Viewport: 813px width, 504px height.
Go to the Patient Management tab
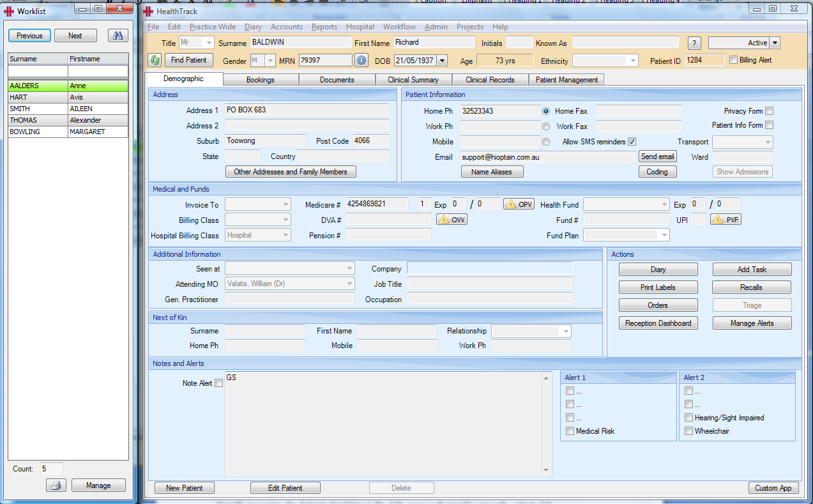coord(567,80)
